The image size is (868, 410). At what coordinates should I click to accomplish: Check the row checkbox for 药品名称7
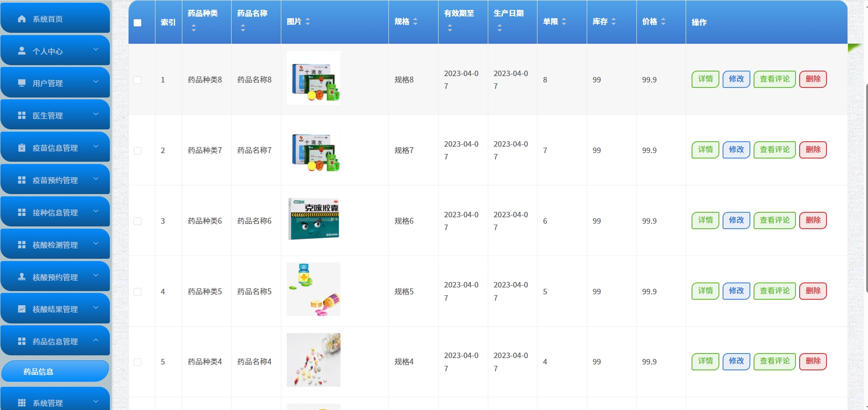pos(138,151)
